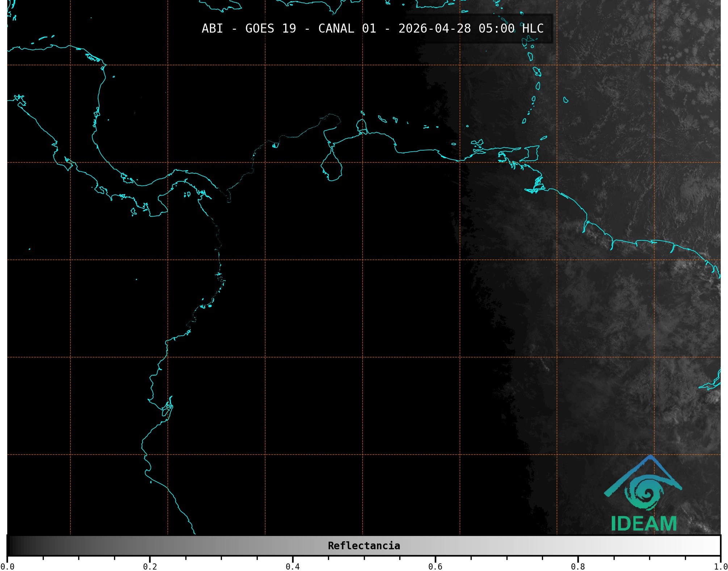Click the 0.2 colorbar tick label
Image resolution: width=728 pixels, height=571 pixels.
[150, 567]
